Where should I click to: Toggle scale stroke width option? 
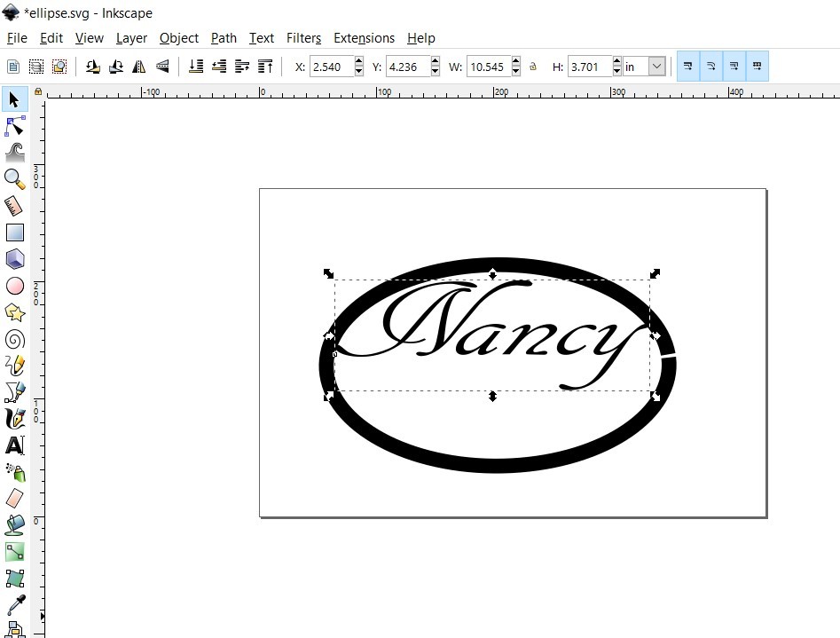(x=687, y=67)
